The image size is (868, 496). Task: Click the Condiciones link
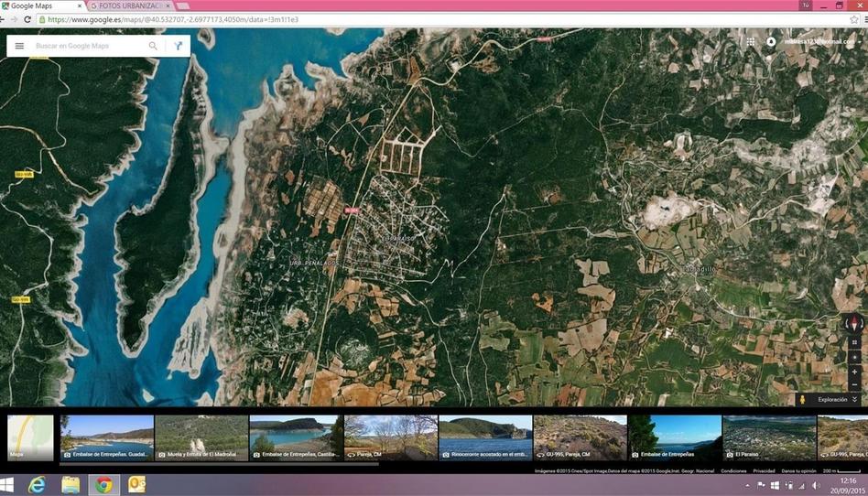732,470
